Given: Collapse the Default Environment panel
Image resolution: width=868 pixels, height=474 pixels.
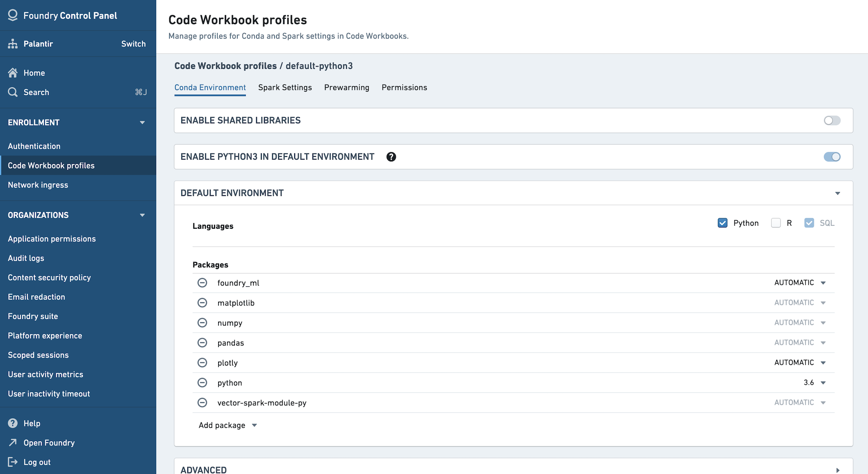Looking at the screenshot, I should 838,193.
